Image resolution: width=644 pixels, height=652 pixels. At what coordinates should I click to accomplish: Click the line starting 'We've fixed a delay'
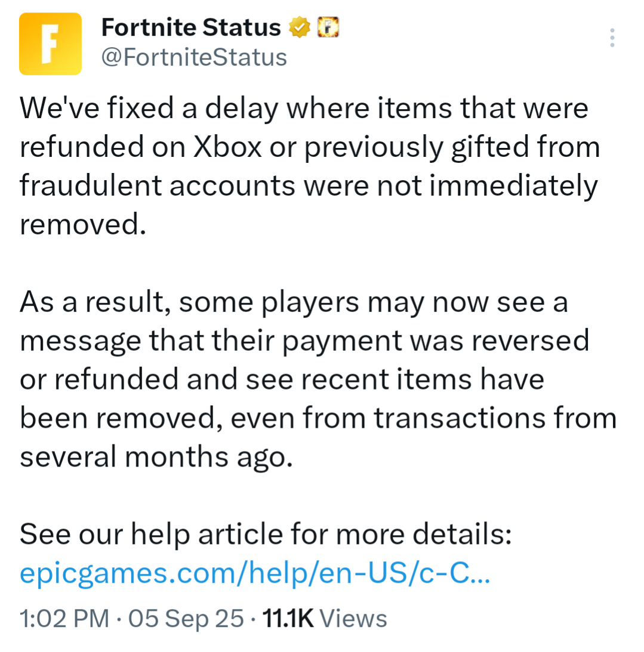[304, 108]
